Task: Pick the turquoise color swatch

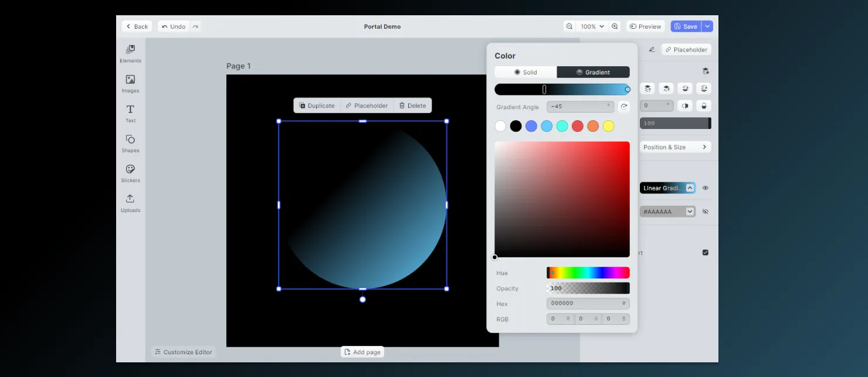Action: (562, 126)
